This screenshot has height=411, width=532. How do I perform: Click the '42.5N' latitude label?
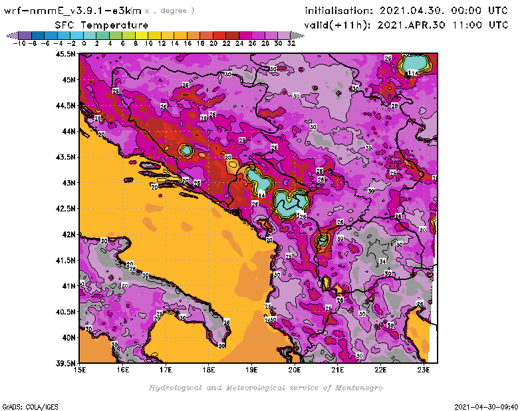click(x=65, y=209)
